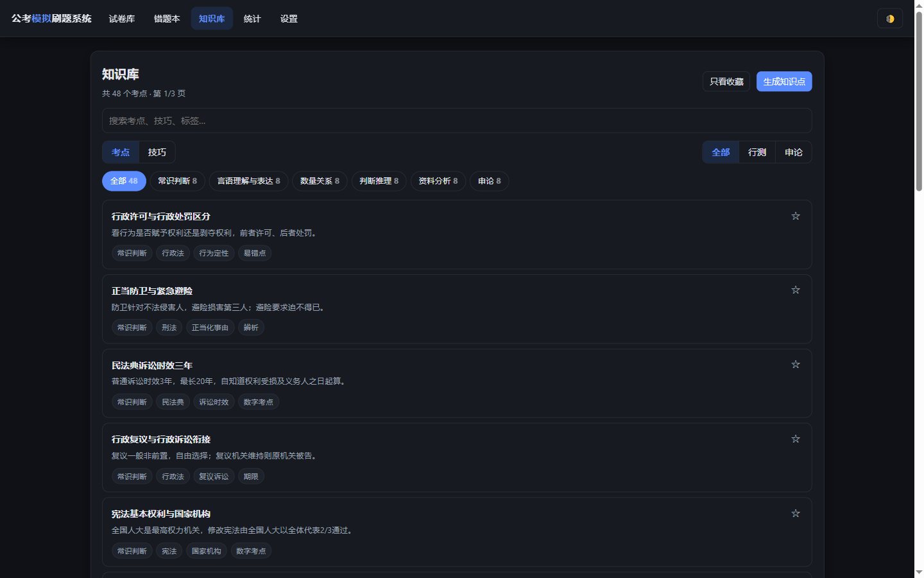Open the 行政复议与行政诉讼衔接 card title

pyautogui.click(x=161, y=439)
